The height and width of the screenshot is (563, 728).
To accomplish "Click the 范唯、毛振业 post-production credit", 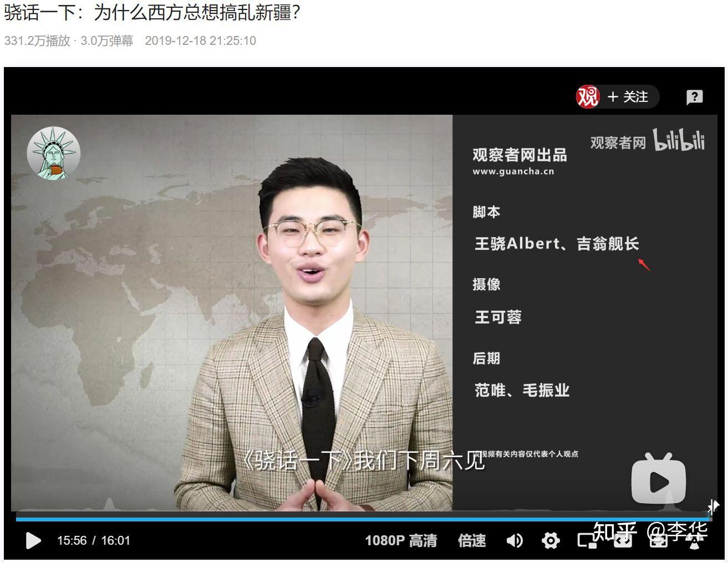I will pyautogui.click(x=522, y=390).
